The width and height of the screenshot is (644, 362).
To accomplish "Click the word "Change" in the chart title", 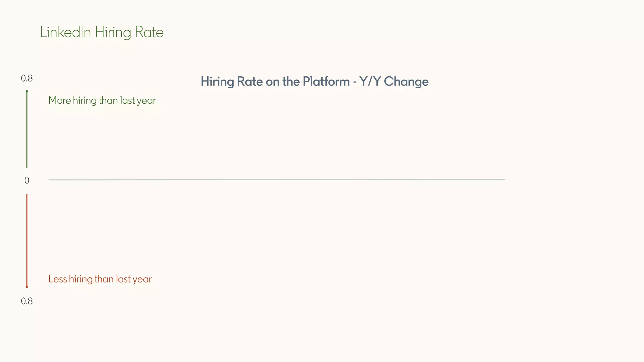I will pos(406,82).
